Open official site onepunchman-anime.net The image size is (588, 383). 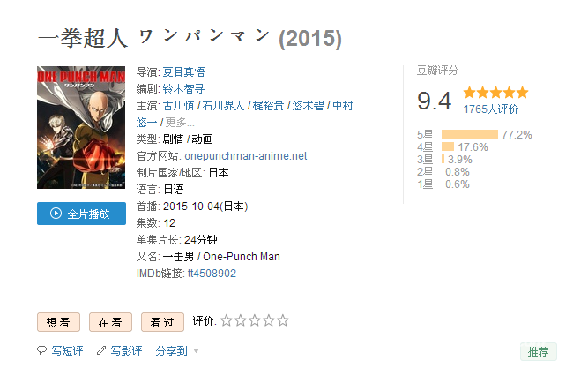[246, 156]
